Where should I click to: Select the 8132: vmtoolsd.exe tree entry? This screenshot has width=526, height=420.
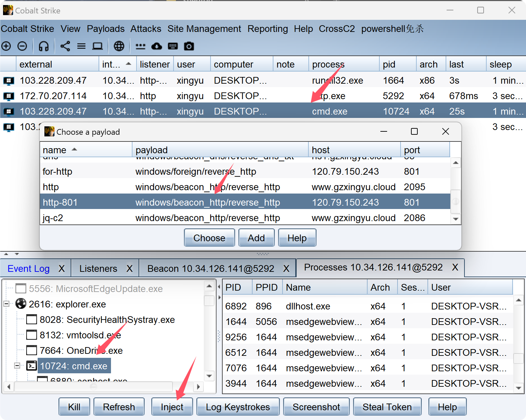(80, 335)
